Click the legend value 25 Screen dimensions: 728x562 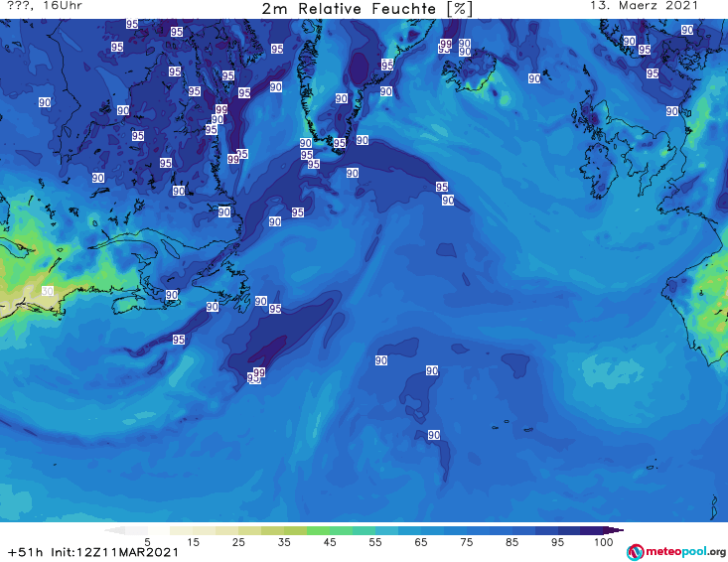[x=238, y=542]
